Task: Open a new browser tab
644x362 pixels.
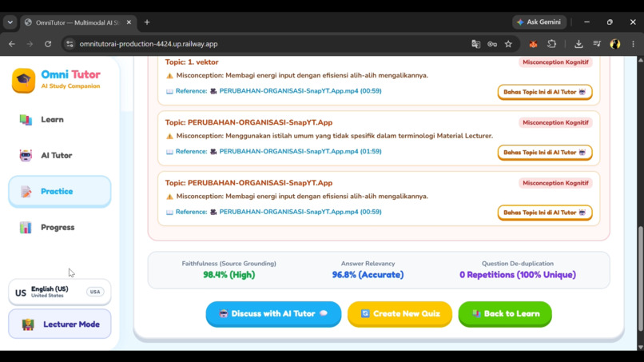Action: [147, 22]
